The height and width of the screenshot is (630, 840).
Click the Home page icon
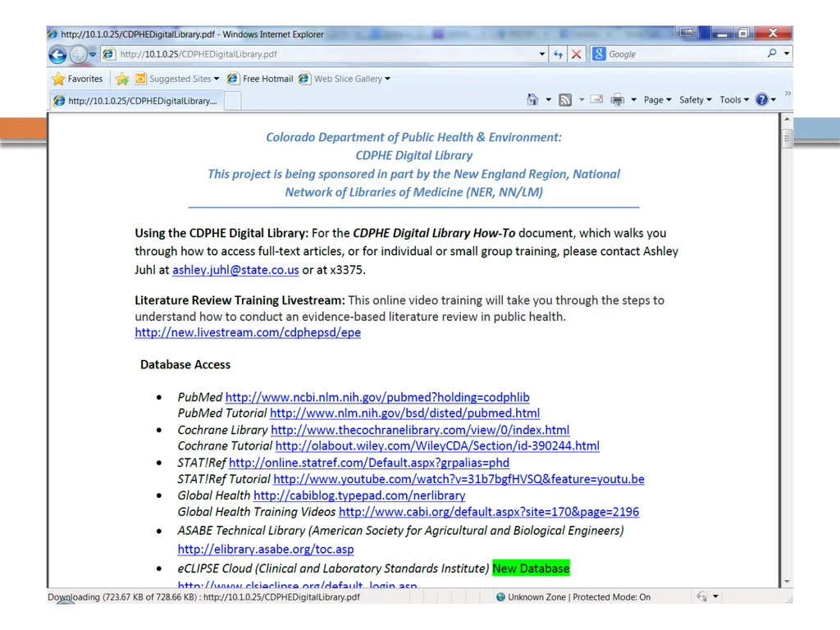[532, 99]
